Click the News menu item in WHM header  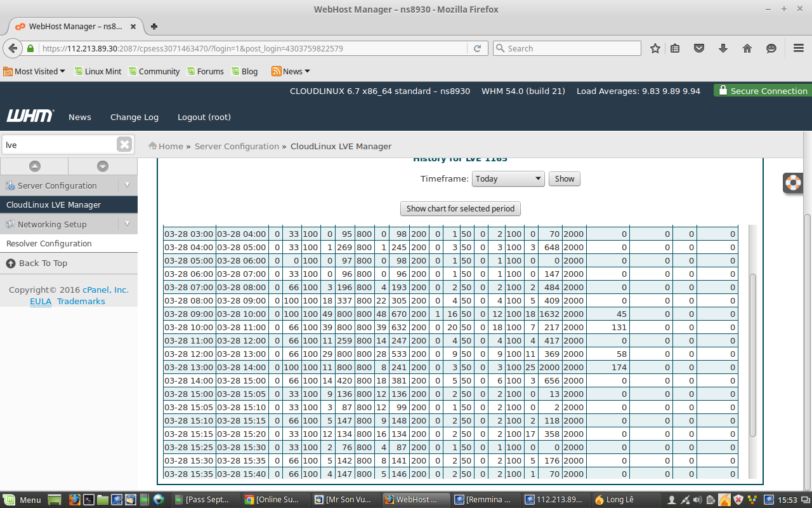80,117
